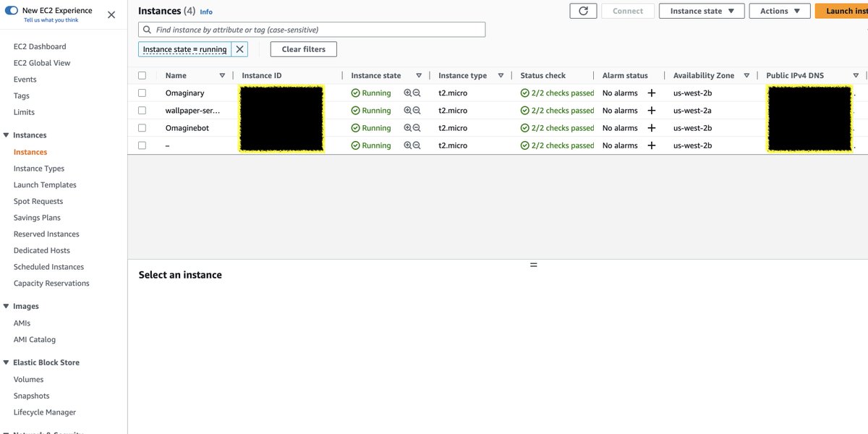Select the Omaginary instance checkbox

coord(142,93)
